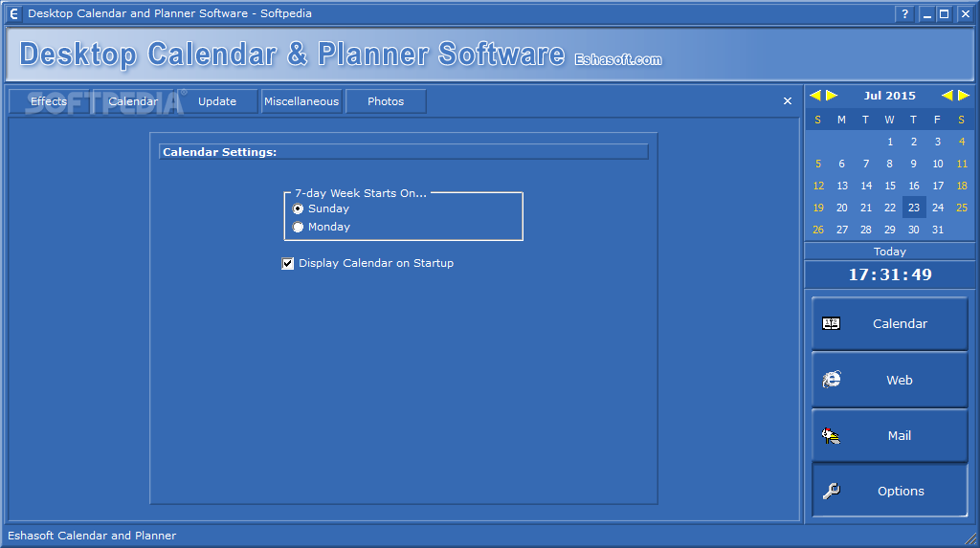Click the E application icon in the title bar
980x548 pixels.
click(13, 13)
